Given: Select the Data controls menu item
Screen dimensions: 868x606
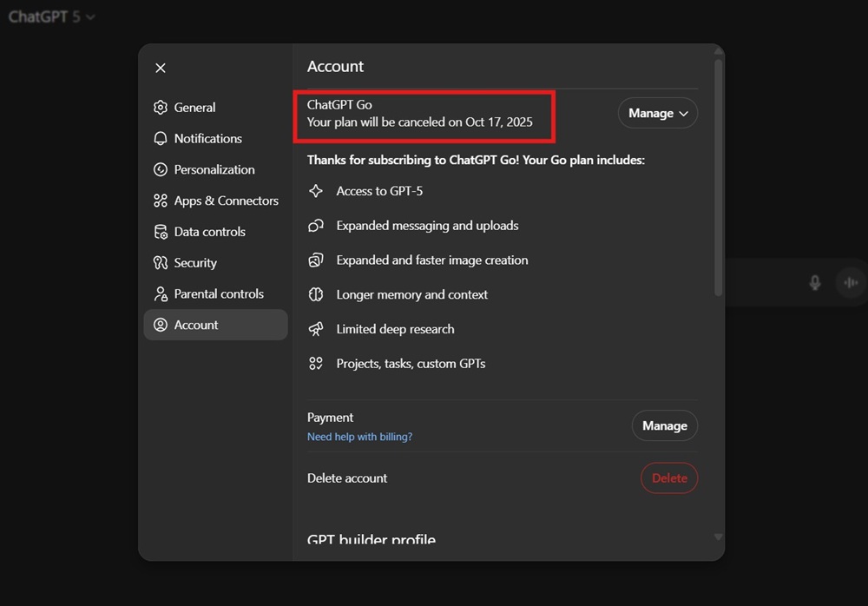Looking at the screenshot, I should [210, 232].
